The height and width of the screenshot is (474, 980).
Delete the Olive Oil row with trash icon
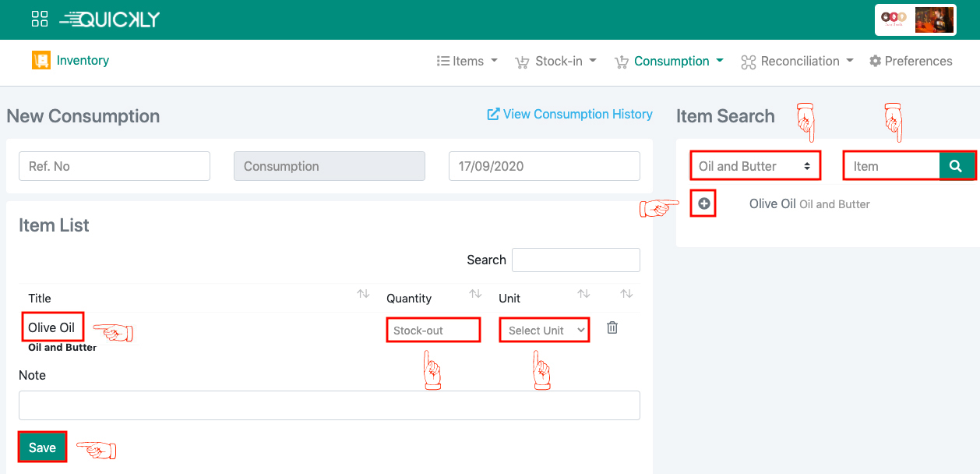pos(612,328)
